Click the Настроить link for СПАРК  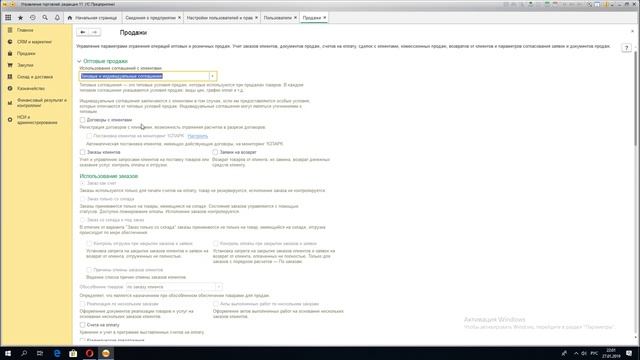pos(198,136)
